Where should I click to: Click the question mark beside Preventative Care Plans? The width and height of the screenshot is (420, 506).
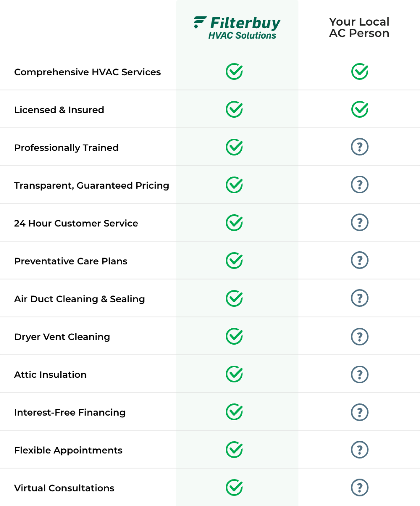pyautogui.click(x=360, y=260)
